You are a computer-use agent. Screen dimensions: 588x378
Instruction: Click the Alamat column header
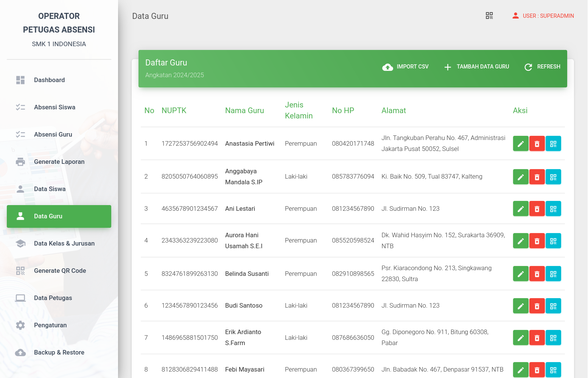[x=394, y=110]
